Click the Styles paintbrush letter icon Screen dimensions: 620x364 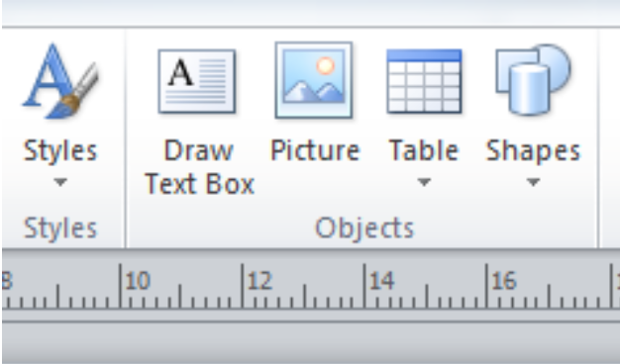(x=60, y=81)
